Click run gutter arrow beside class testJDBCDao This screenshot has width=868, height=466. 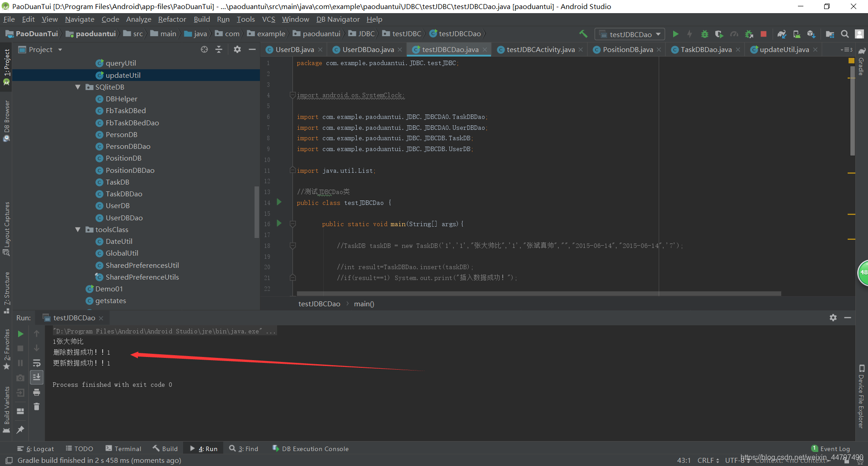(279, 202)
